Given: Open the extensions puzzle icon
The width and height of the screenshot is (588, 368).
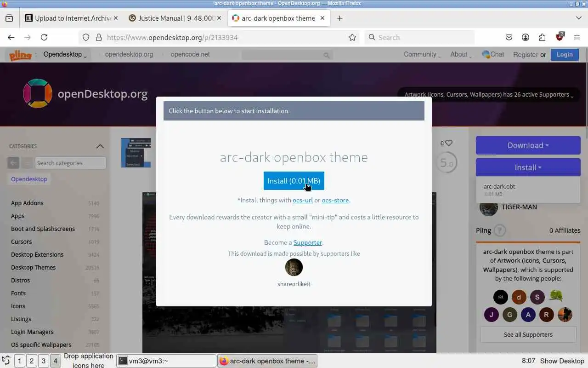Looking at the screenshot, I should click(x=543, y=37).
